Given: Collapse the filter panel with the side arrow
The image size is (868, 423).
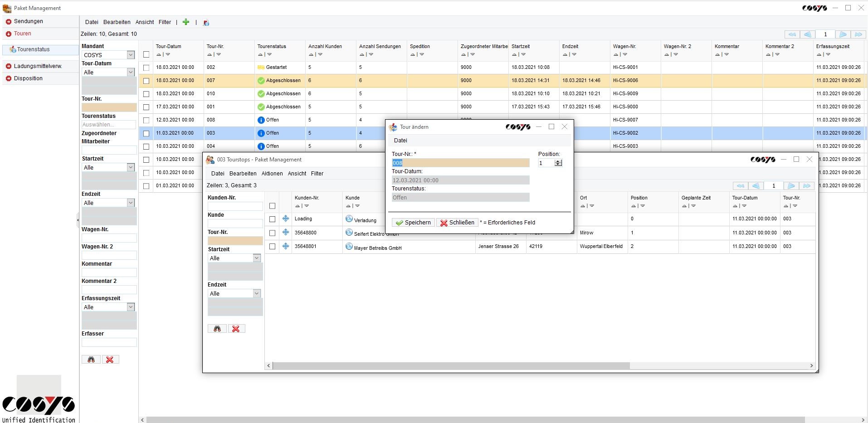Looking at the screenshot, I should pos(78,220).
